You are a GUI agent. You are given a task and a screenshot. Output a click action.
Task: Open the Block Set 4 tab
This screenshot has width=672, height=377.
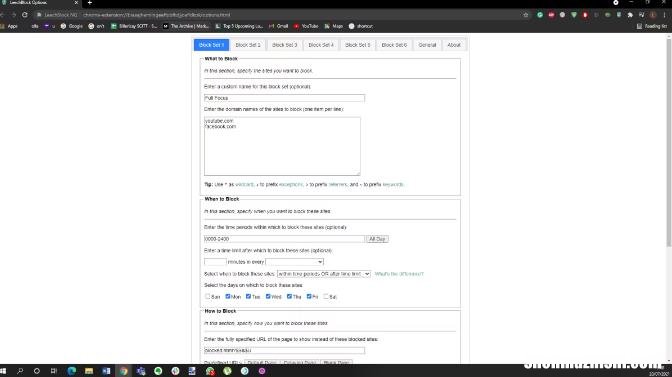321,45
